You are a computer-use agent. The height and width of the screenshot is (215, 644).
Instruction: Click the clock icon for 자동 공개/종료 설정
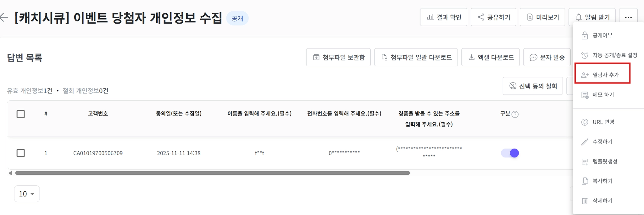pyautogui.click(x=585, y=55)
